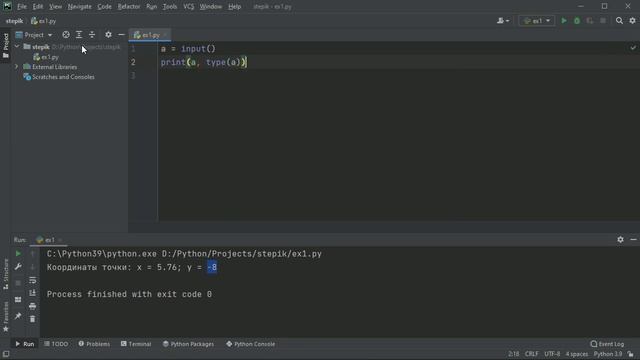Toggle tool window bars icon bottom-left
Screen dimensions: 640x360
point(6,354)
